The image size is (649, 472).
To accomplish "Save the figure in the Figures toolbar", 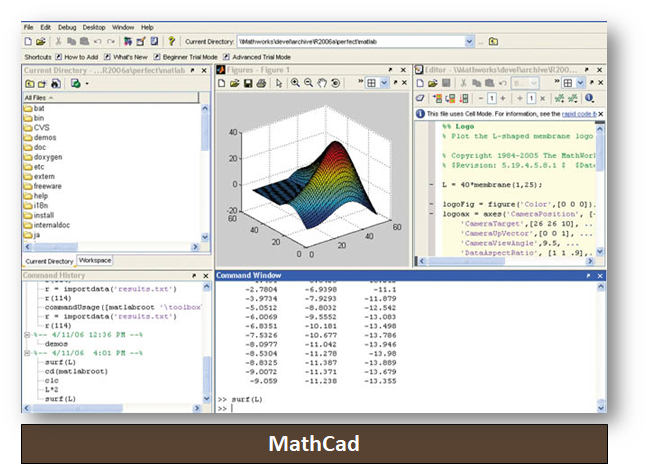I will coord(248,83).
